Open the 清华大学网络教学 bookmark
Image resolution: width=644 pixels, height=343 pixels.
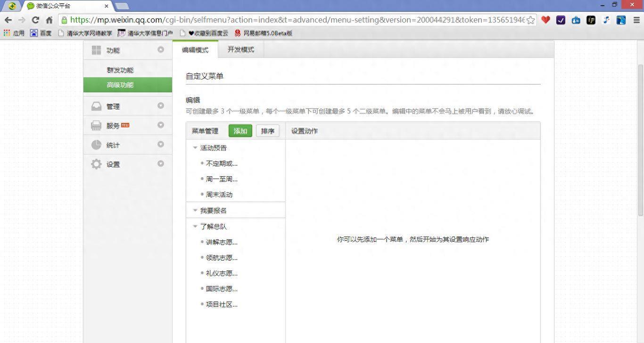(85, 33)
